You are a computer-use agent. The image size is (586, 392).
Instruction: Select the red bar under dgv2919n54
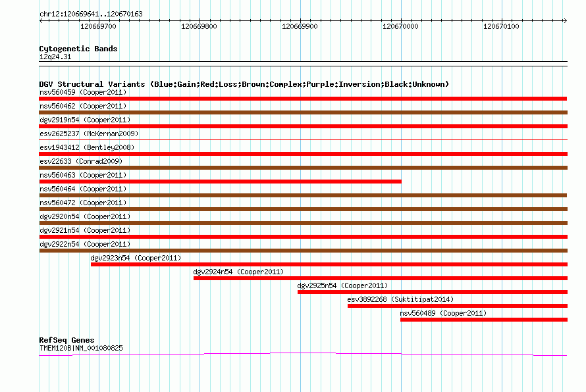point(303,126)
